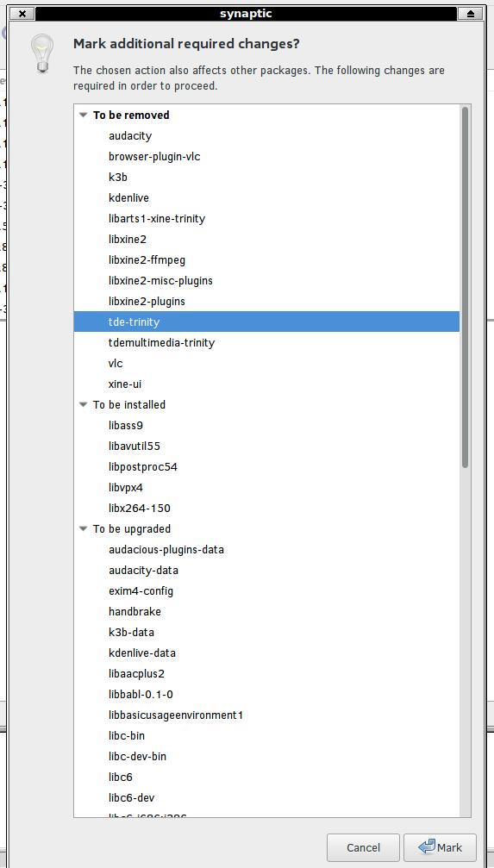Click the window menu icon in title bar

point(22,14)
